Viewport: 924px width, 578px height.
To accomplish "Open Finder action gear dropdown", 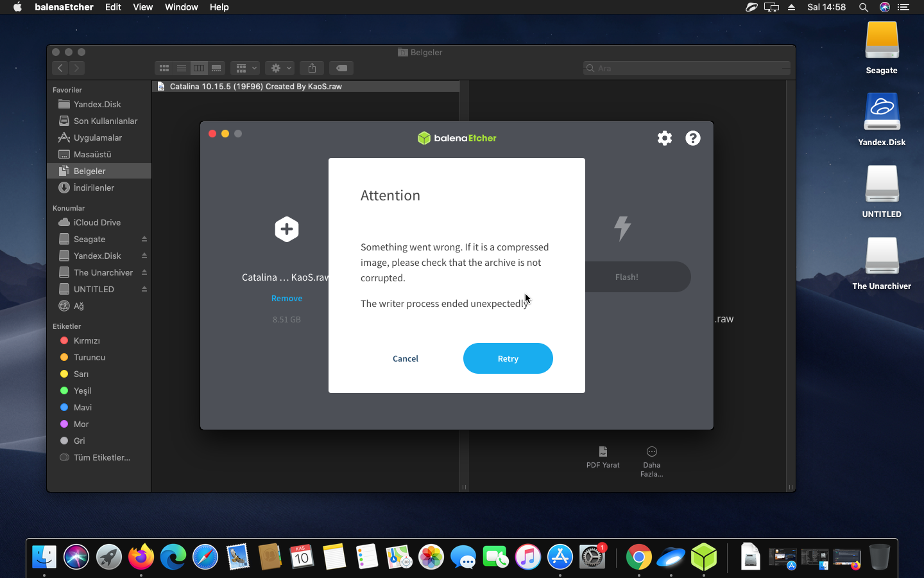I will pyautogui.click(x=280, y=68).
